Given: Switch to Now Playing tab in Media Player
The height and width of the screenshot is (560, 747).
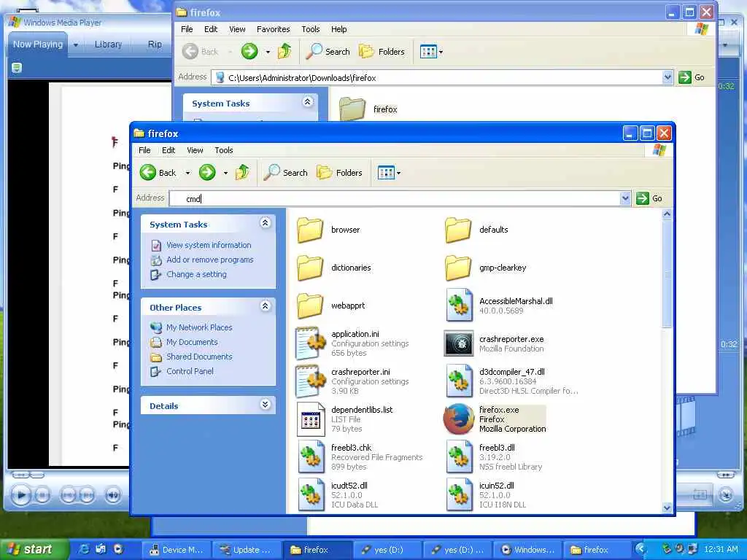Looking at the screenshot, I should click(38, 44).
